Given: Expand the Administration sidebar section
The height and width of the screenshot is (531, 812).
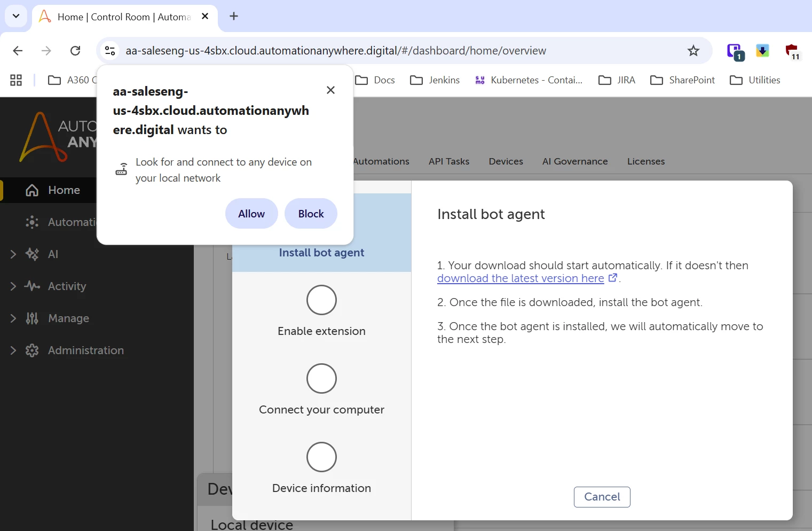Looking at the screenshot, I should [13, 350].
